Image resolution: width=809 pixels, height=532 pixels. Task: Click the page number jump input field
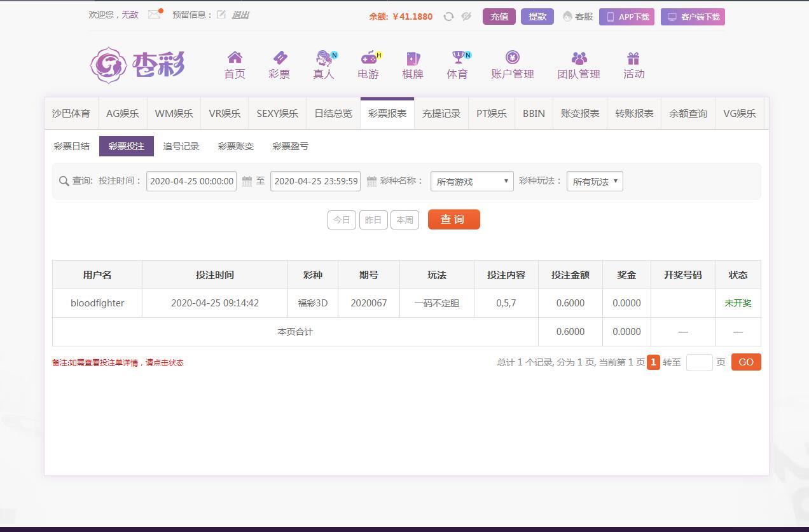tap(699, 362)
